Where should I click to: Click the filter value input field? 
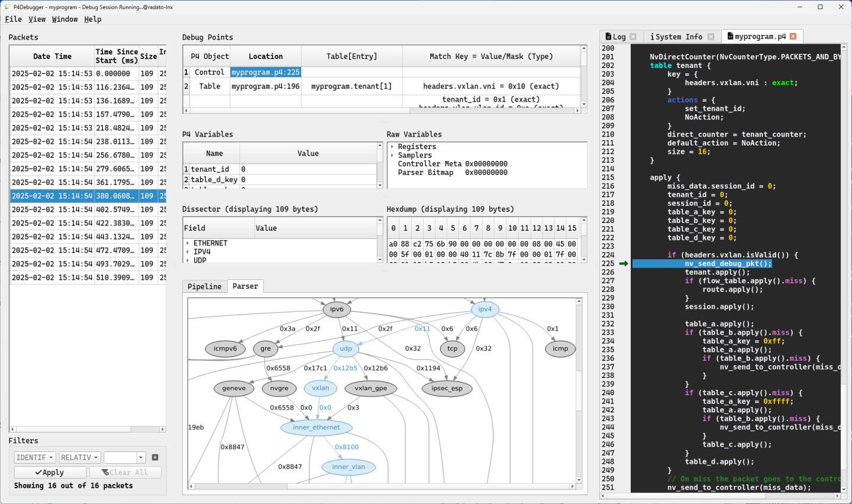point(120,457)
